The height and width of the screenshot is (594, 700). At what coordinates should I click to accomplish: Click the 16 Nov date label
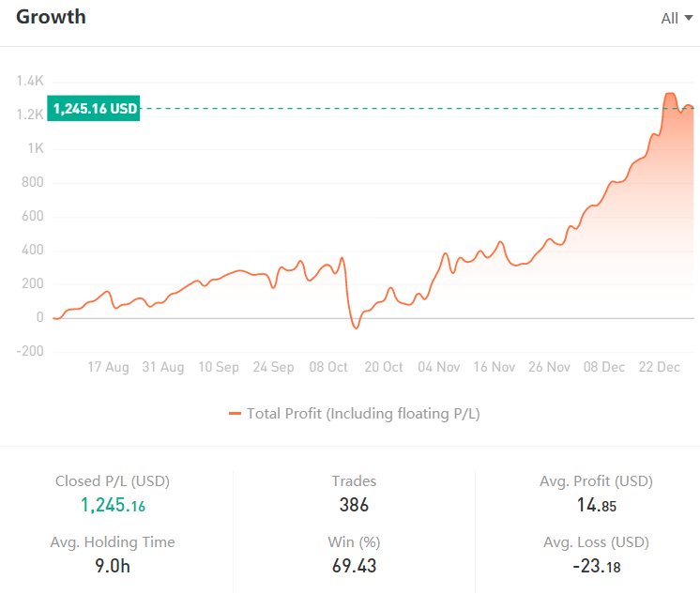(x=495, y=367)
